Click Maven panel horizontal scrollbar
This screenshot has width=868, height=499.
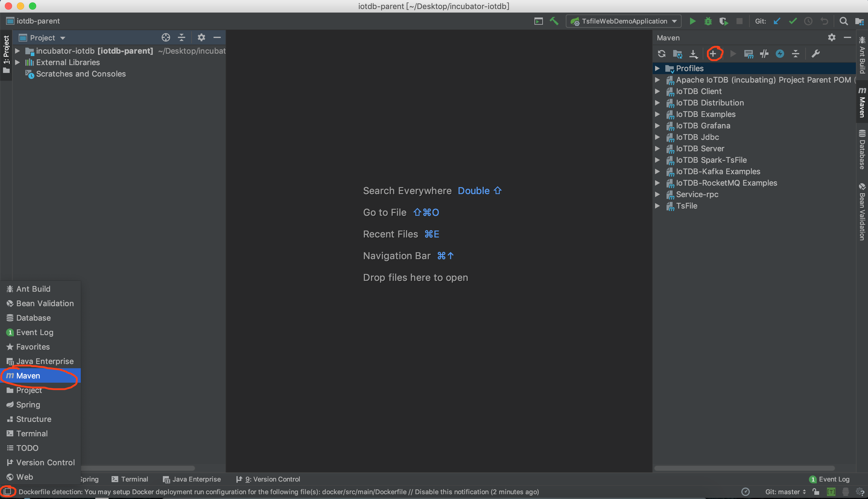point(744,468)
